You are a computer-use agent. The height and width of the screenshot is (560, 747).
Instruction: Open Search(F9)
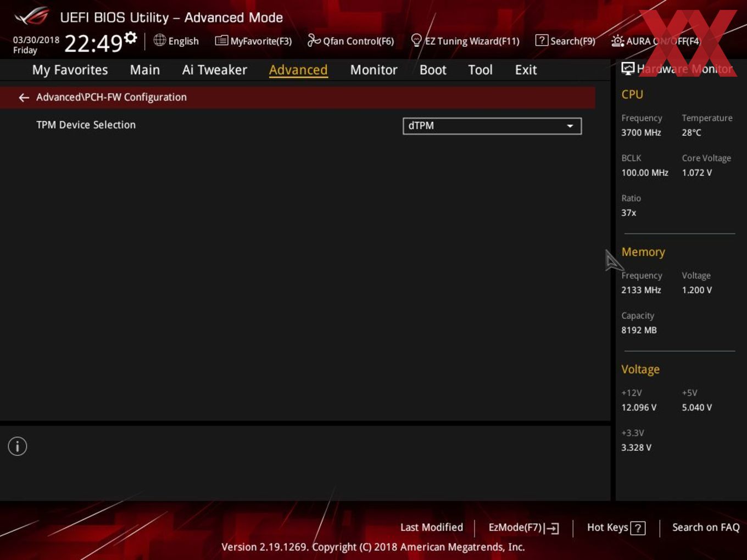click(565, 41)
